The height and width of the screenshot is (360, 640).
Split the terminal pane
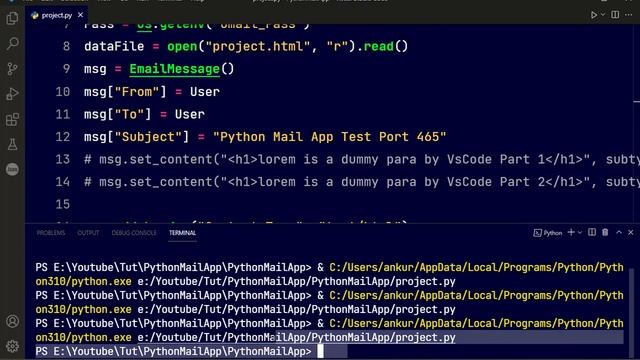click(x=592, y=232)
